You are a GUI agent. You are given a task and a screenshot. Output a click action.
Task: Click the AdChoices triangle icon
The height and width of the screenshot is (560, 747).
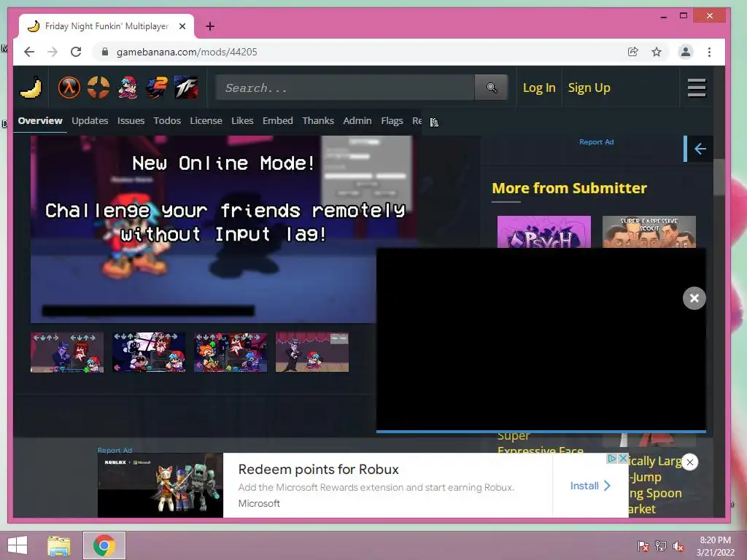[x=612, y=458]
